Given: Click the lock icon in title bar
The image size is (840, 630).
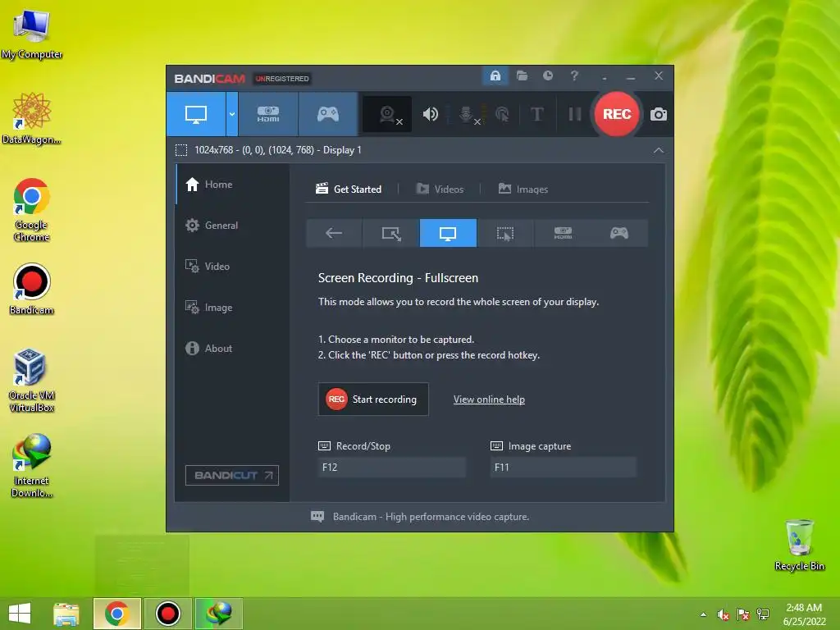Looking at the screenshot, I should click(495, 76).
